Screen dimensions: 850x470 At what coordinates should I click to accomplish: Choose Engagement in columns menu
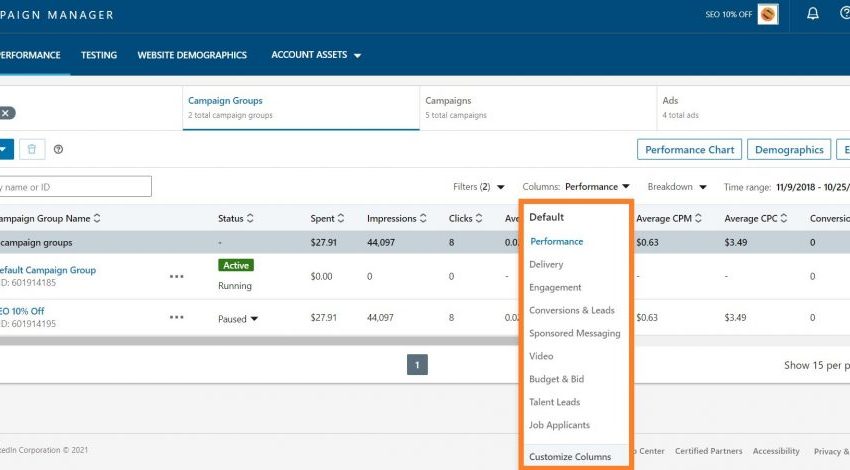tap(555, 287)
